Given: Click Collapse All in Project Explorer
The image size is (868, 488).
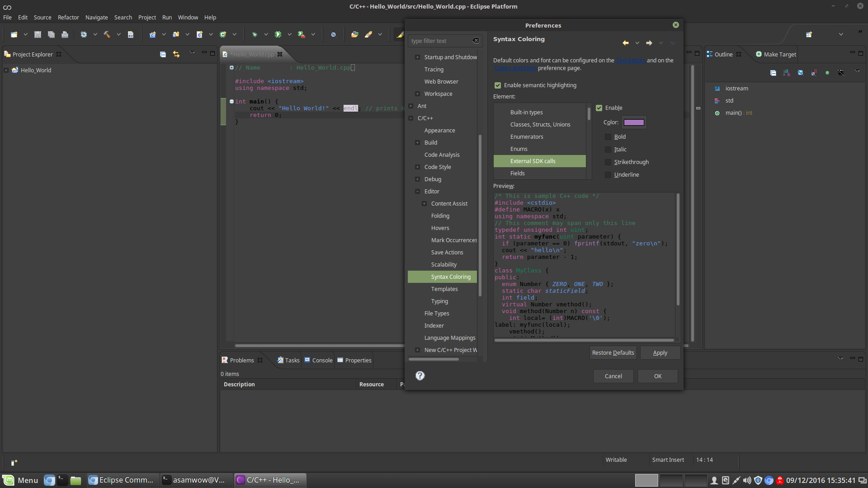Looking at the screenshot, I should click(163, 54).
